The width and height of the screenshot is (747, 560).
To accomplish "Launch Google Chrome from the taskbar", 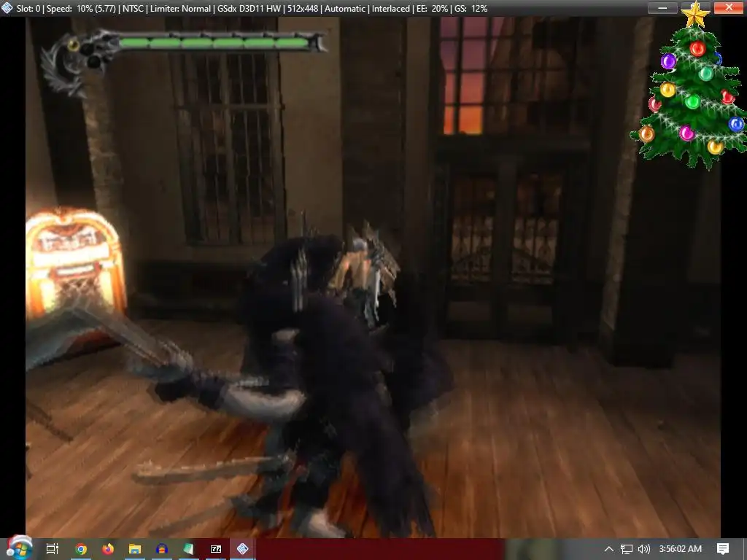I will (81, 549).
